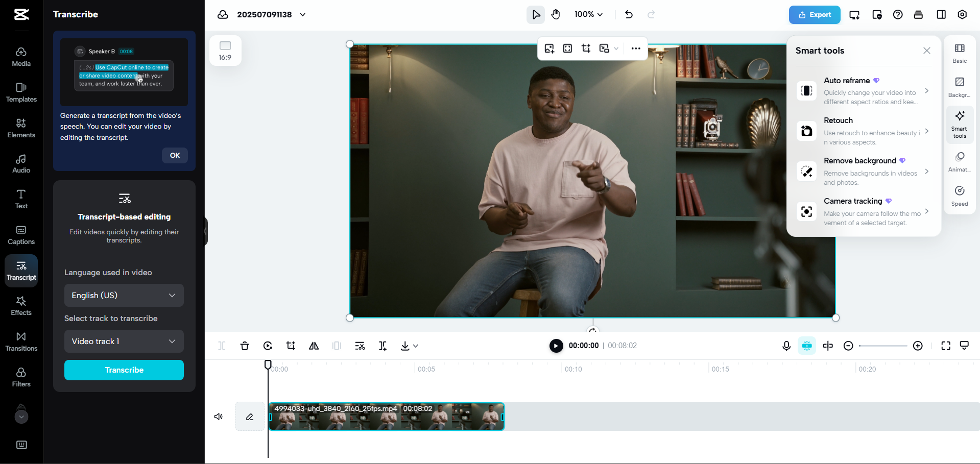
Task: Mute Video track 1
Action: [218, 417]
